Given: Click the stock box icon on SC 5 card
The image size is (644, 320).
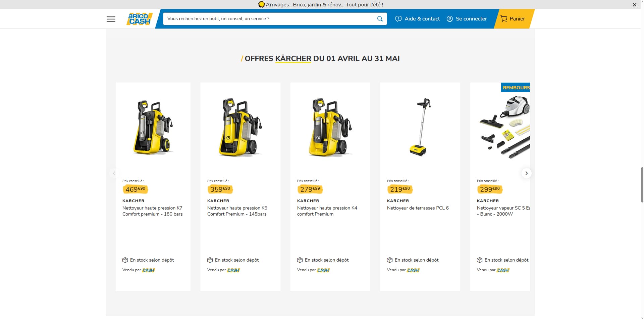Looking at the screenshot, I should (x=480, y=260).
